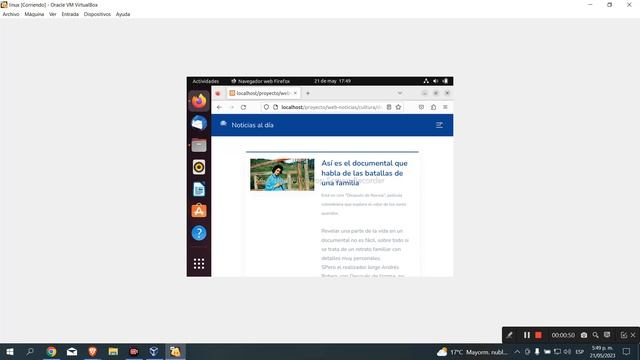The height and width of the screenshot is (360, 640).
Task: Open the Help icon in the dock
Action: click(x=199, y=233)
